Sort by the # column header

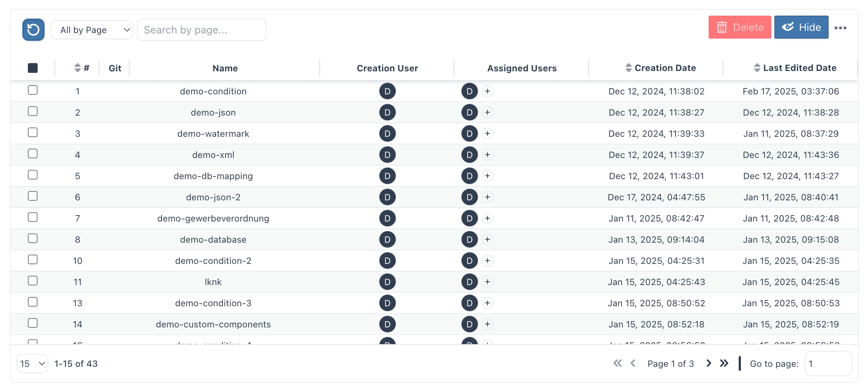click(81, 68)
